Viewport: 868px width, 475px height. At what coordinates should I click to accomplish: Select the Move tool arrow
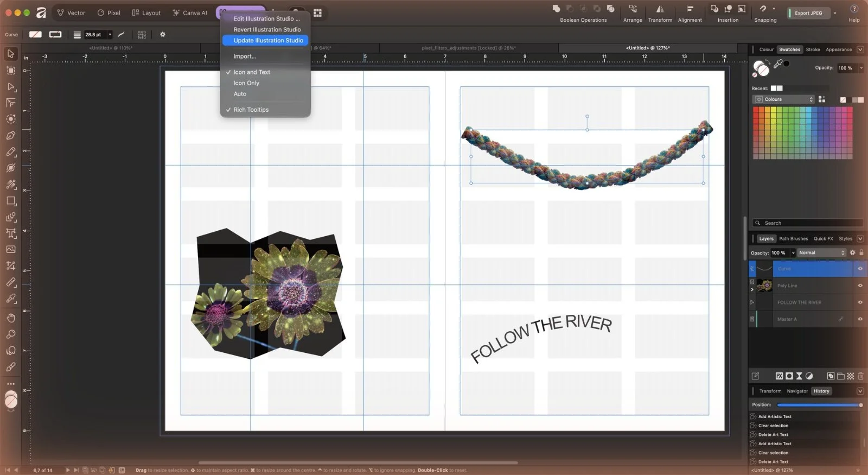click(10, 54)
